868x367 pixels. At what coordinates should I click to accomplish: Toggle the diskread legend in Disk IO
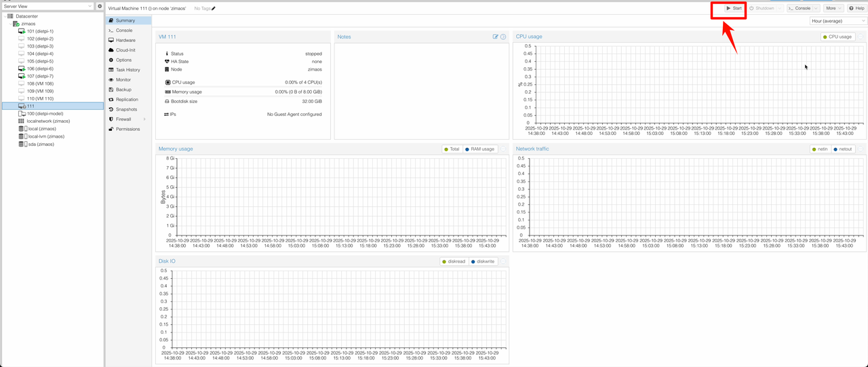[454, 261]
